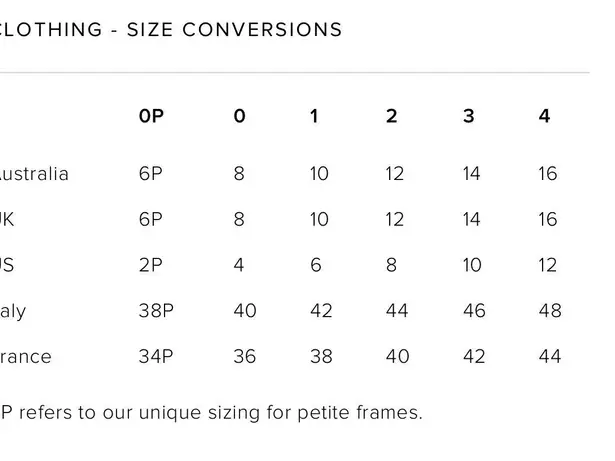Select the US row label
This screenshot has height=461, width=615.
click(x=7, y=266)
